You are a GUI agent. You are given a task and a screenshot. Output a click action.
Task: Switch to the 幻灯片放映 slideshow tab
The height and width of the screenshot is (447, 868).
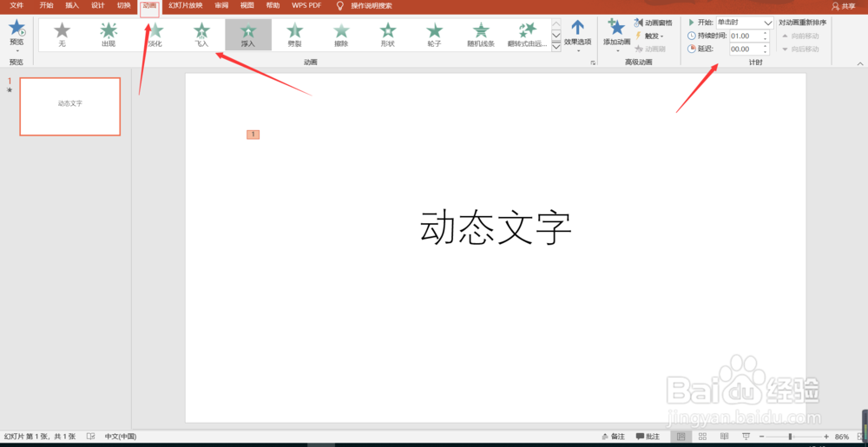(x=186, y=5)
